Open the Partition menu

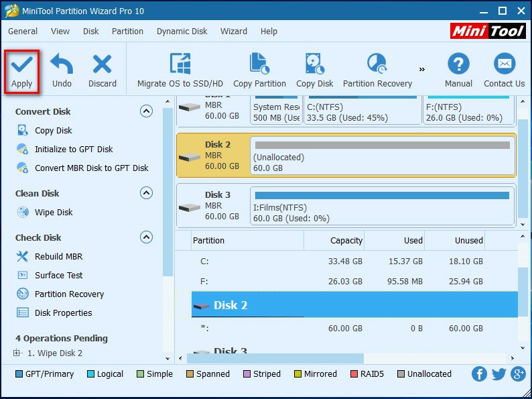(x=127, y=32)
